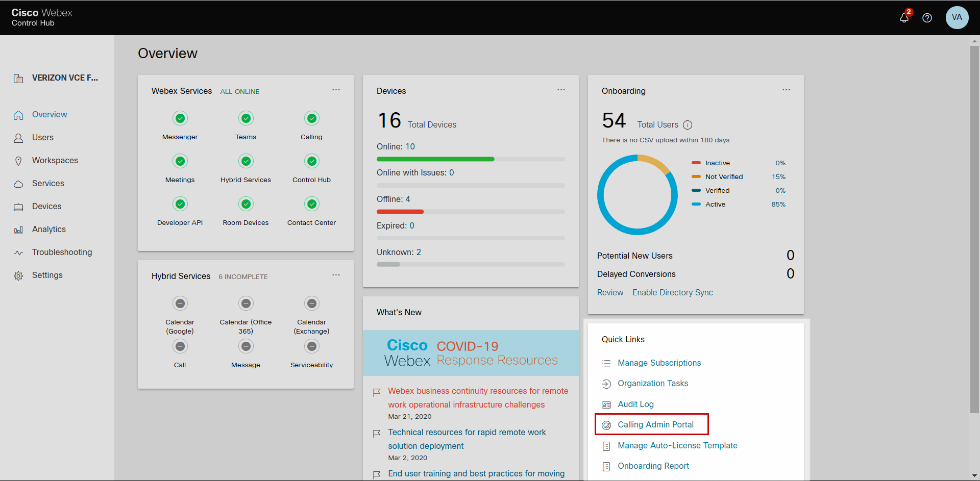The width and height of the screenshot is (980, 481).
Task: Open the VA account avatar
Action: [x=957, y=18]
